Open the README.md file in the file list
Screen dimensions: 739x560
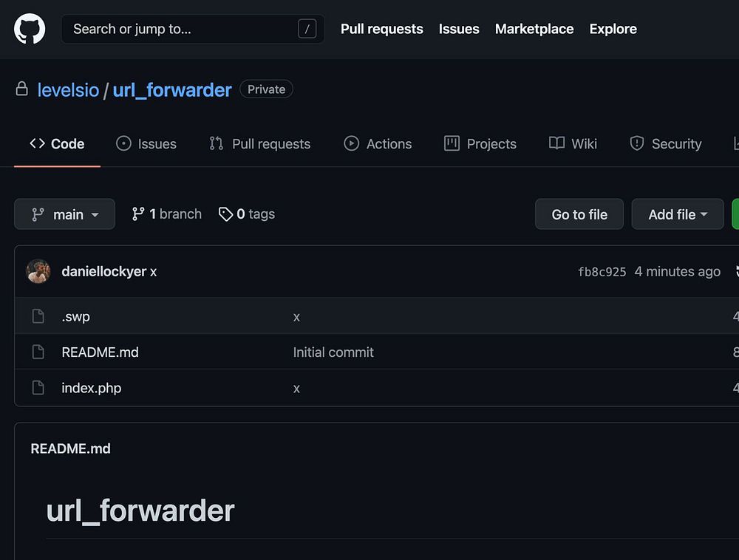[x=100, y=352]
